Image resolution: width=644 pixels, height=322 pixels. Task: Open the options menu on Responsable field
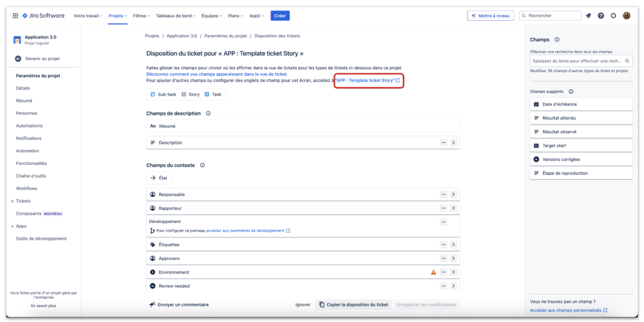point(443,194)
